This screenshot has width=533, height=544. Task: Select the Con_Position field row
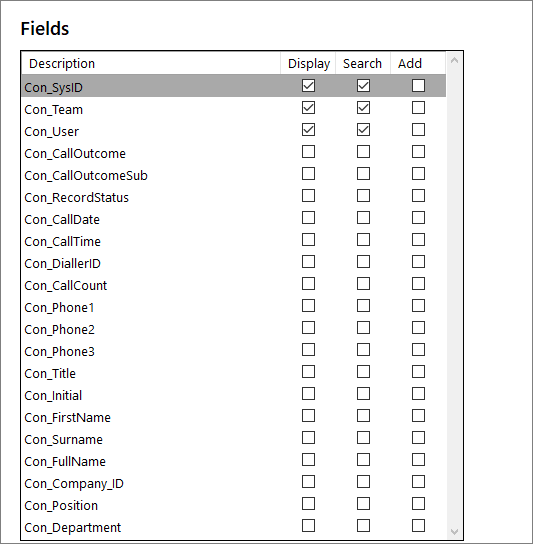pyautogui.click(x=234, y=505)
